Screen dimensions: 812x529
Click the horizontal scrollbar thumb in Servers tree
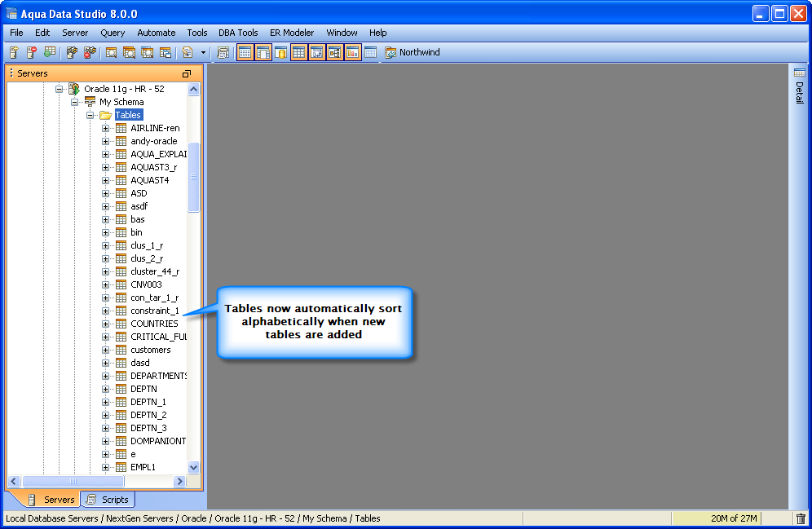(x=73, y=482)
